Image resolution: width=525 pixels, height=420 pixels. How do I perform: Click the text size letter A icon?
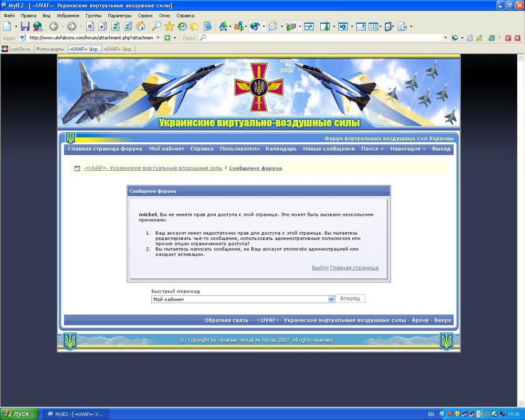pos(223,26)
